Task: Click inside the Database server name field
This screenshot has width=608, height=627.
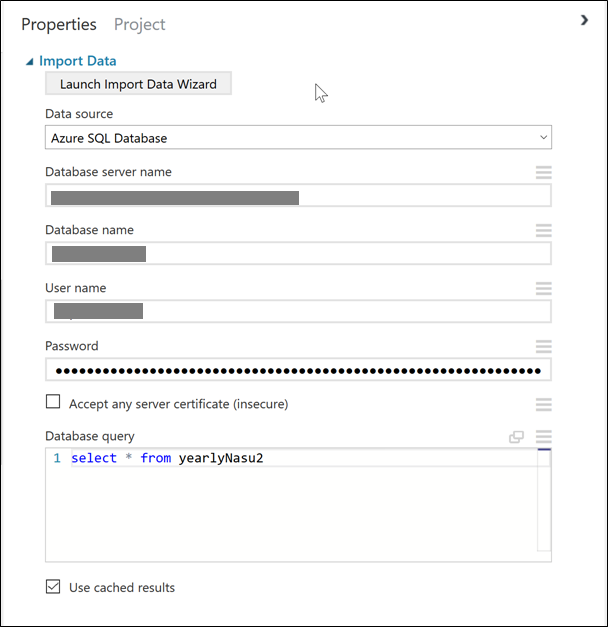Action: point(298,197)
